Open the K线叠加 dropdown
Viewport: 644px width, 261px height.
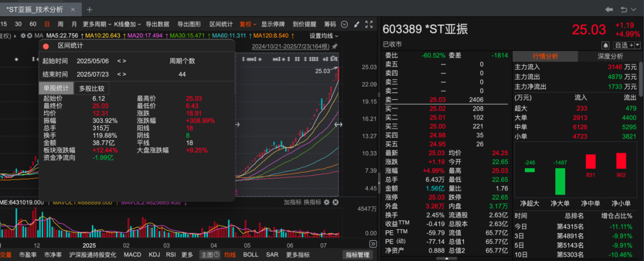(128, 24)
